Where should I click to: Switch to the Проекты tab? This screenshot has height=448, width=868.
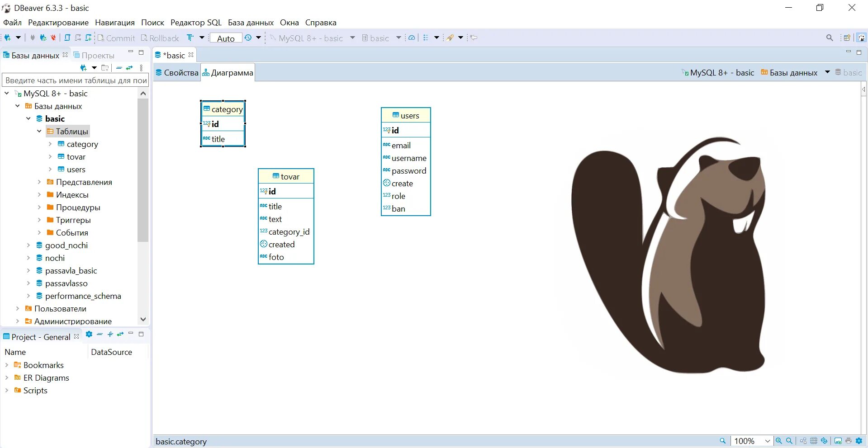94,55
